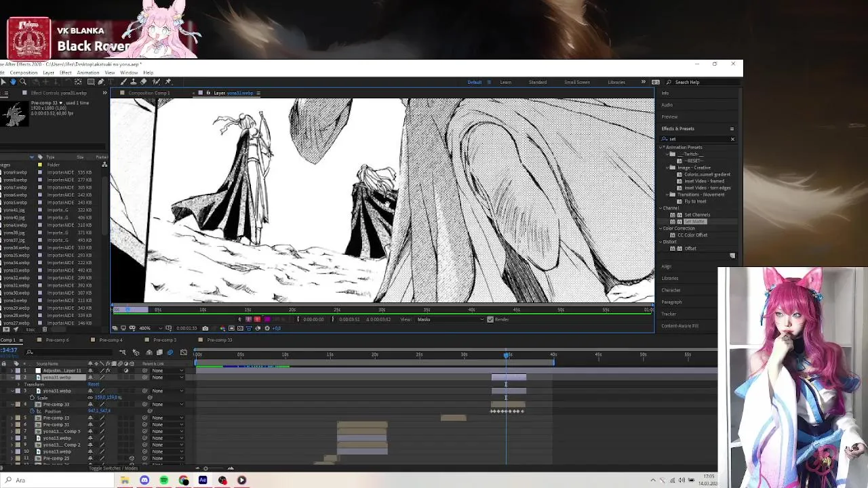The image size is (868, 488).
Task: Click the Motion Blur enable icon
Action: pos(170,352)
